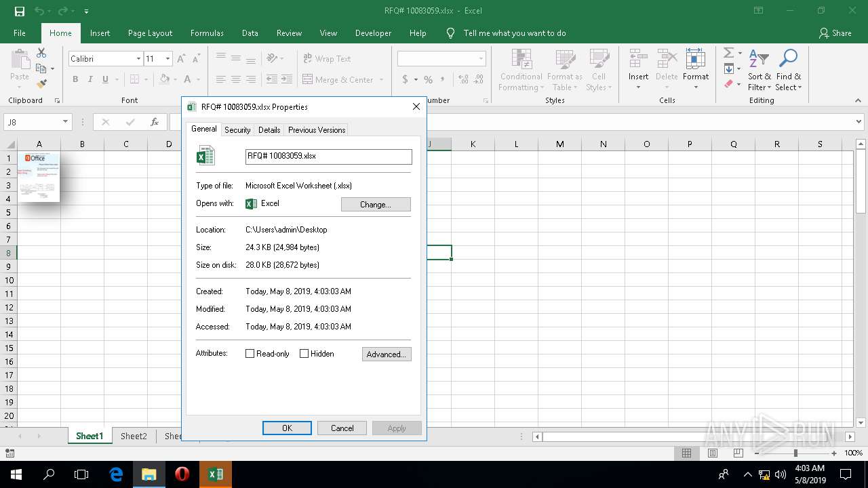Open the Fill Color dropdown arrow
This screenshot has height=488, width=868.
(175, 79)
